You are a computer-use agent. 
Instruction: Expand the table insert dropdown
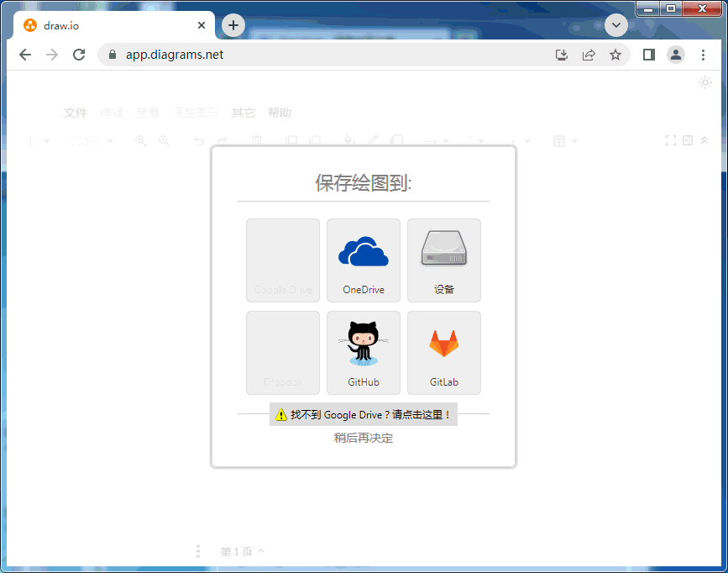[564, 141]
